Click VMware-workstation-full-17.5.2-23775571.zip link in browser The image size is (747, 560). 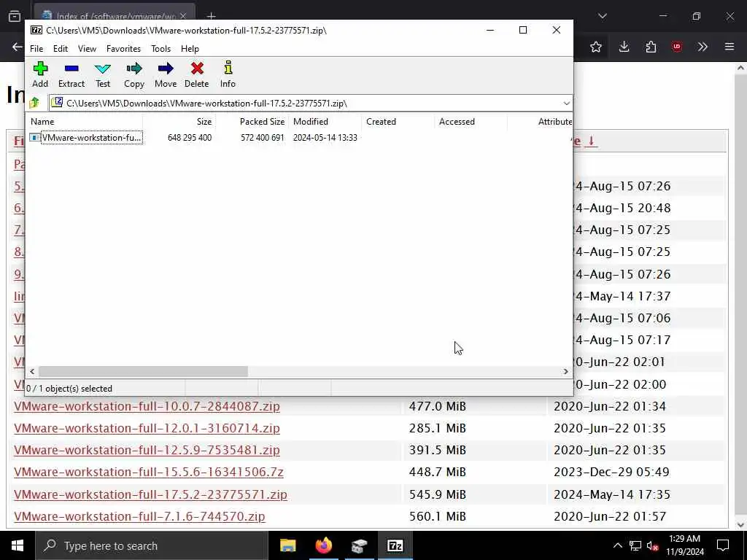(x=150, y=494)
